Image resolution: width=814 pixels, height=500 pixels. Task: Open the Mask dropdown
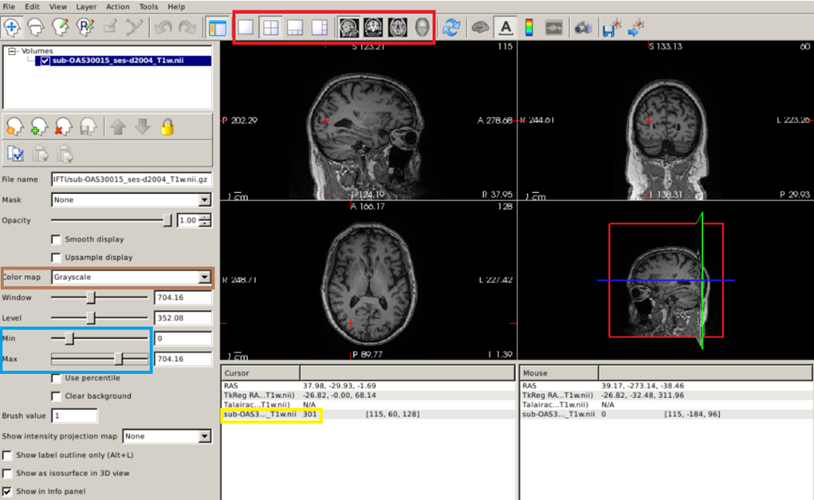point(131,200)
